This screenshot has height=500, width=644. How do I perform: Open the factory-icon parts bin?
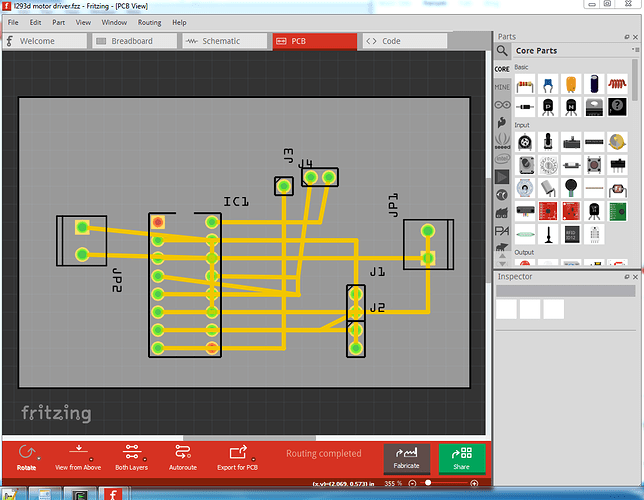point(502,213)
